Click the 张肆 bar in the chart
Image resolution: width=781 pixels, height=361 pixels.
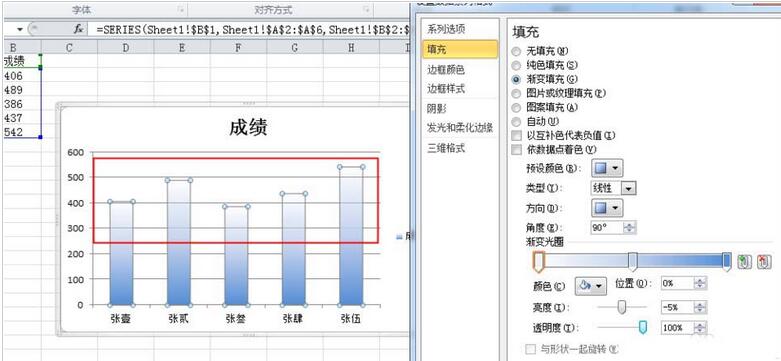(x=294, y=249)
